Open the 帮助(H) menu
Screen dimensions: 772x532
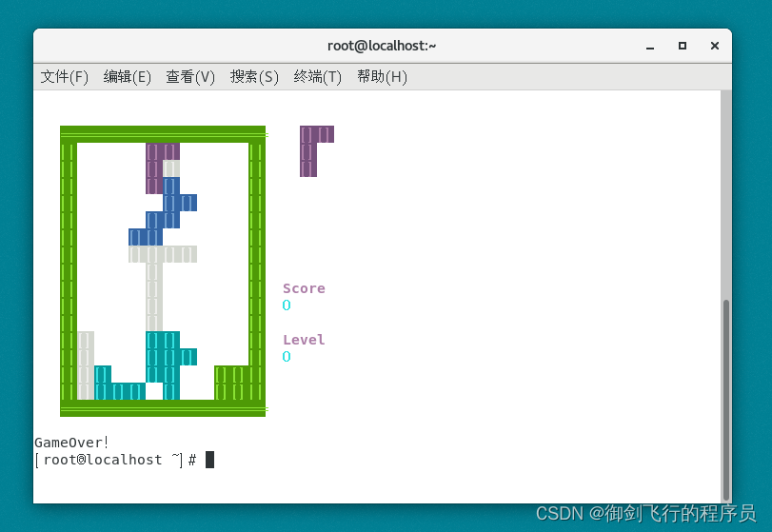point(382,77)
